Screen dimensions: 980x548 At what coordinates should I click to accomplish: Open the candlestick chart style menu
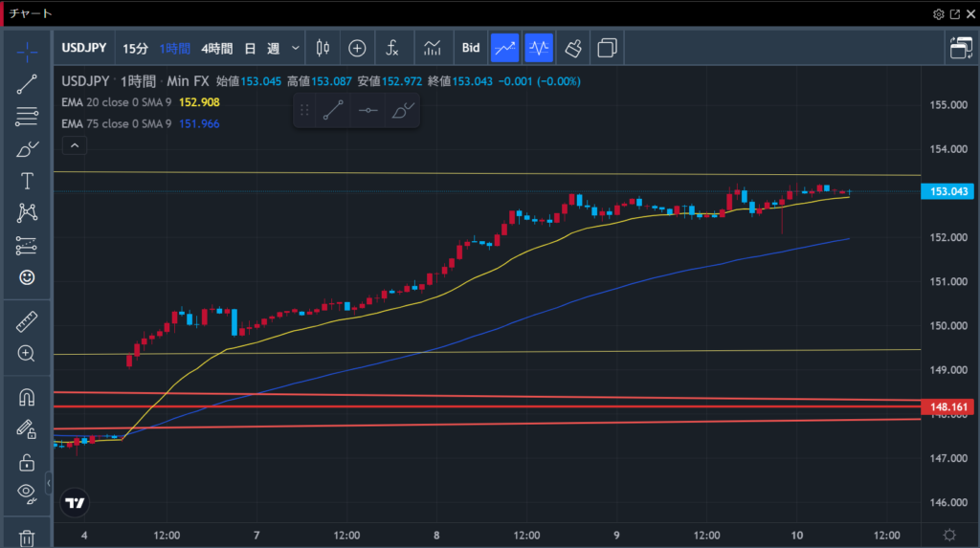pos(323,48)
